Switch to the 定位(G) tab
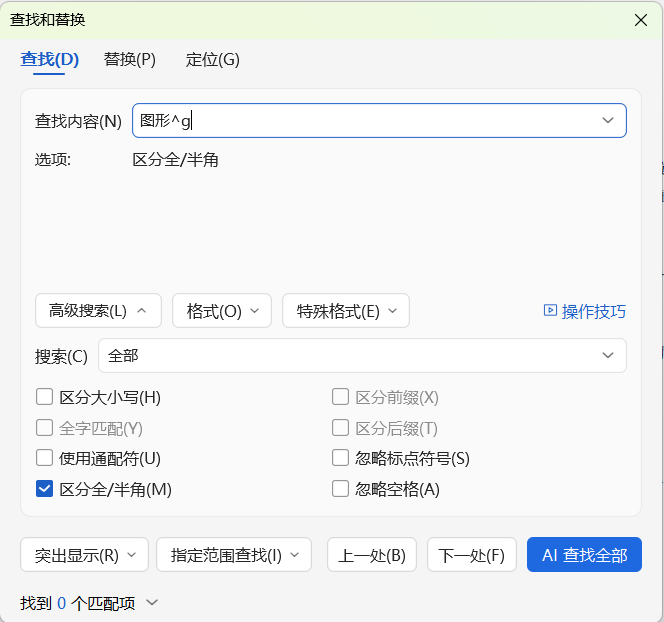 click(x=212, y=59)
